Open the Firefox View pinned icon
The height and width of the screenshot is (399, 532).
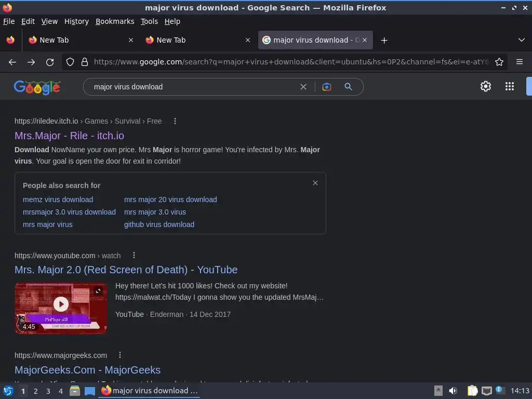pyautogui.click(x=10, y=40)
